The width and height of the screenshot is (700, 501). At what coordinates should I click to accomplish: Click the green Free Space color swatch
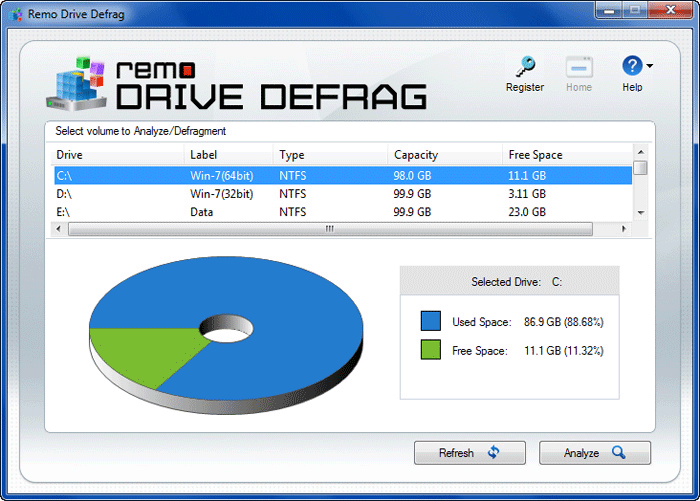431,350
